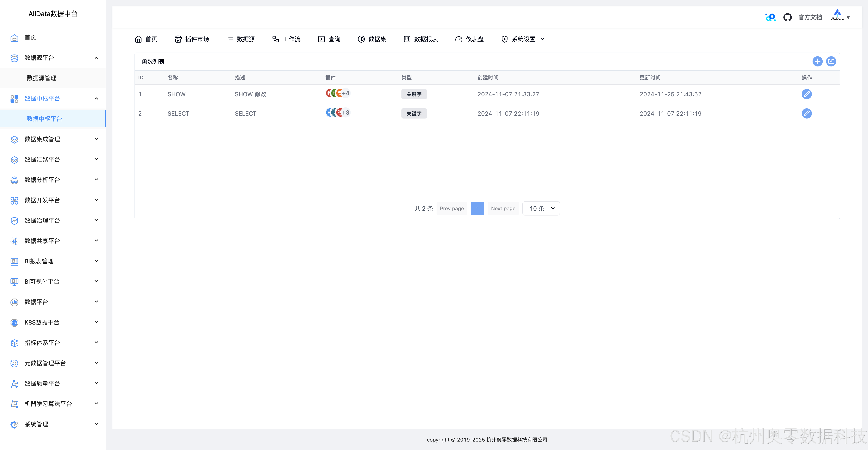
Task: Expand the 数据分析平台 section chevron
Action: [x=96, y=180]
